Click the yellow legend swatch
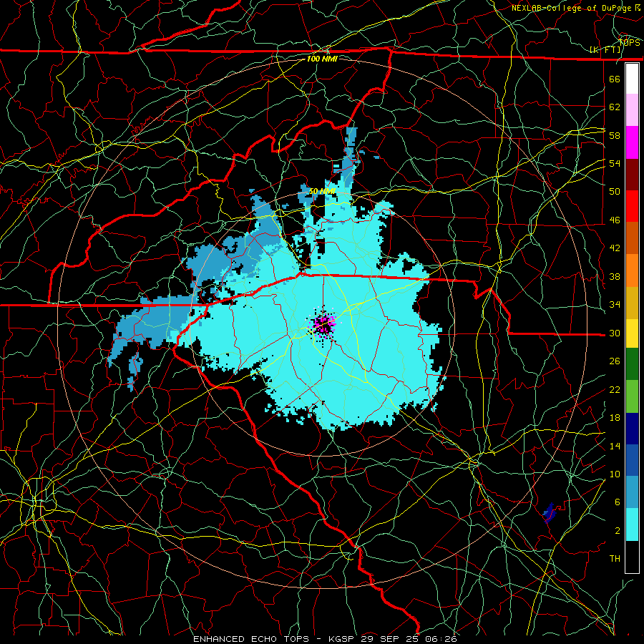 coord(632,333)
